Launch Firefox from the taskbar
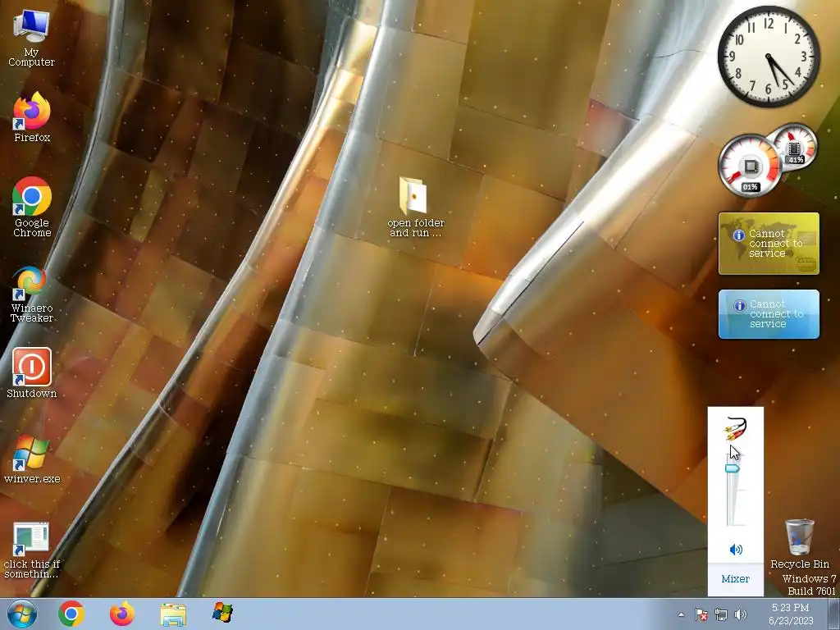840x630 pixels. 122,614
